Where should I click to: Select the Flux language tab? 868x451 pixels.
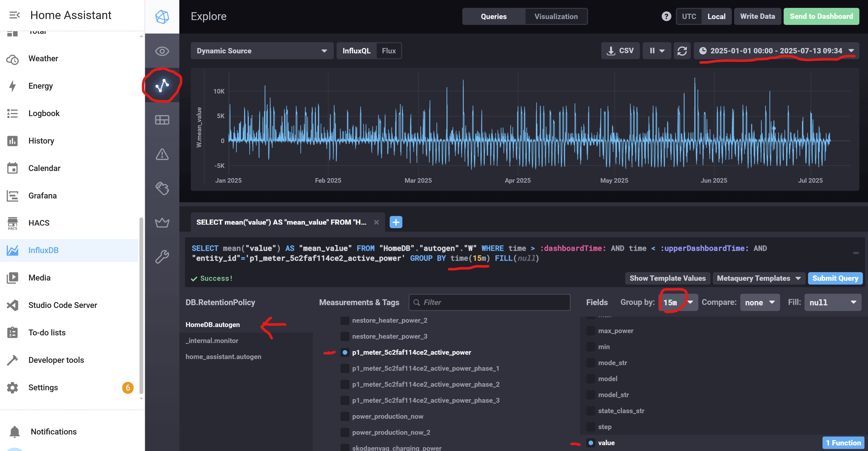[x=388, y=51]
